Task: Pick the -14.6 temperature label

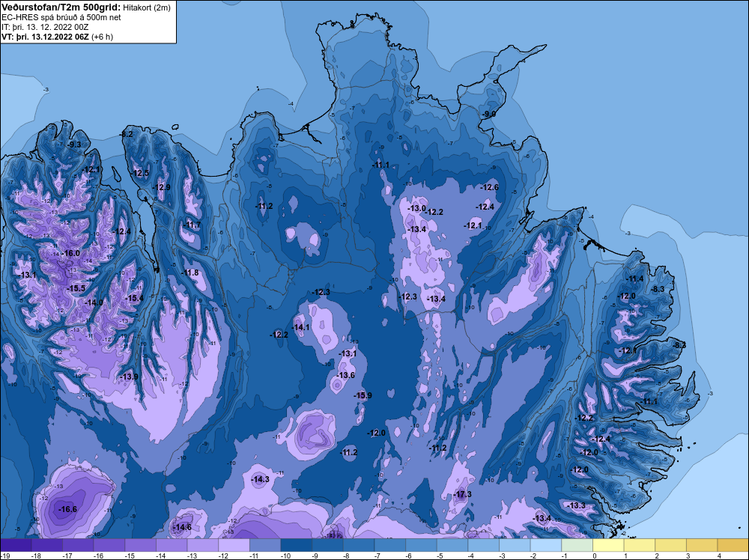Action: (x=182, y=527)
